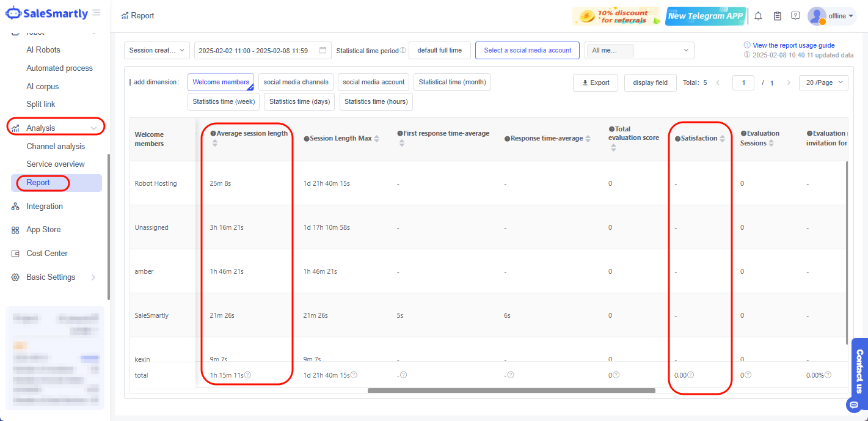
Task: Sort by Average session length arrows
Action: click(x=214, y=143)
